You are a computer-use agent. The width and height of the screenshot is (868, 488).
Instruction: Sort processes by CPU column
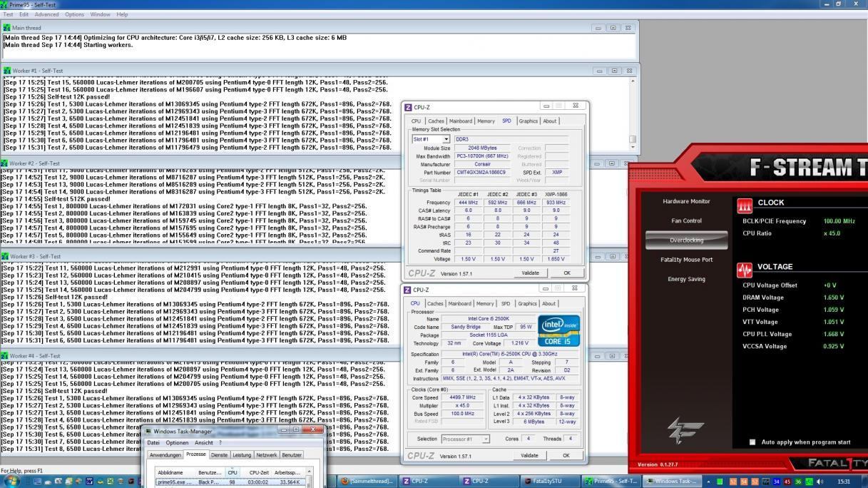click(x=233, y=472)
